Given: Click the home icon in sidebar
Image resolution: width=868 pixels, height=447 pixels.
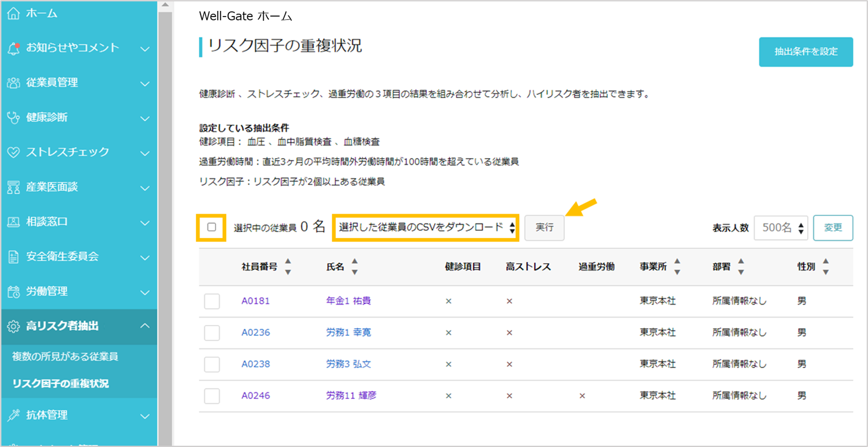Looking at the screenshot, I should (x=13, y=13).
